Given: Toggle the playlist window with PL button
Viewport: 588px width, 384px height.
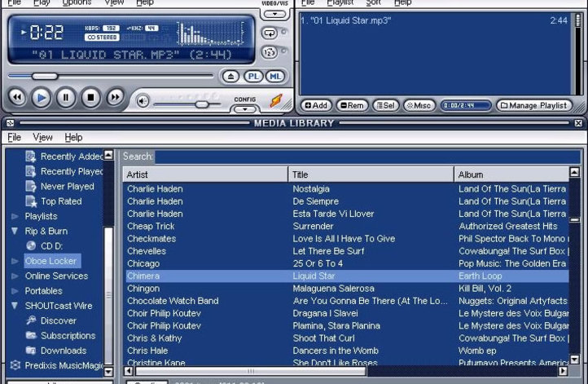Looking at the screenshot, I should [253, 77].
